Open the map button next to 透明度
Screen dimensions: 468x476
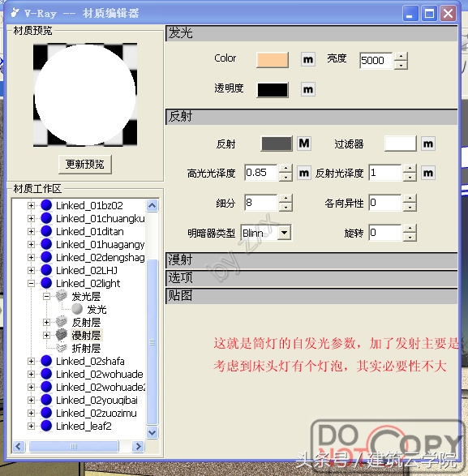coord(308,89)
